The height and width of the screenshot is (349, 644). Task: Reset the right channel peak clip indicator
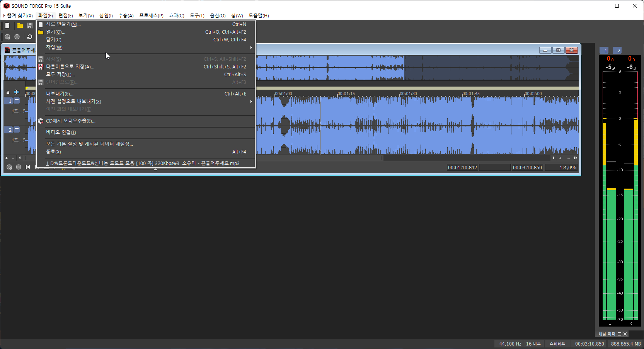tap(631, 59)
